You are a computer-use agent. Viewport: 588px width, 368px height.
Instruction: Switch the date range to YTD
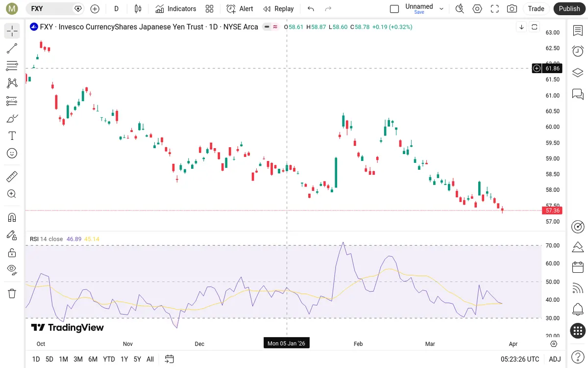(109, 359)
